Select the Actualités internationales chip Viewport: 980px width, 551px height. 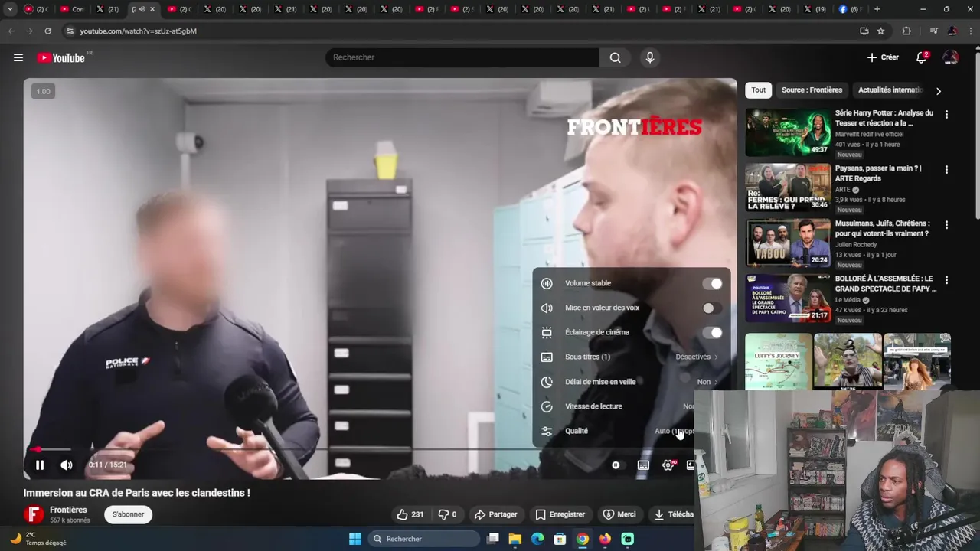(x=890, y=90)
